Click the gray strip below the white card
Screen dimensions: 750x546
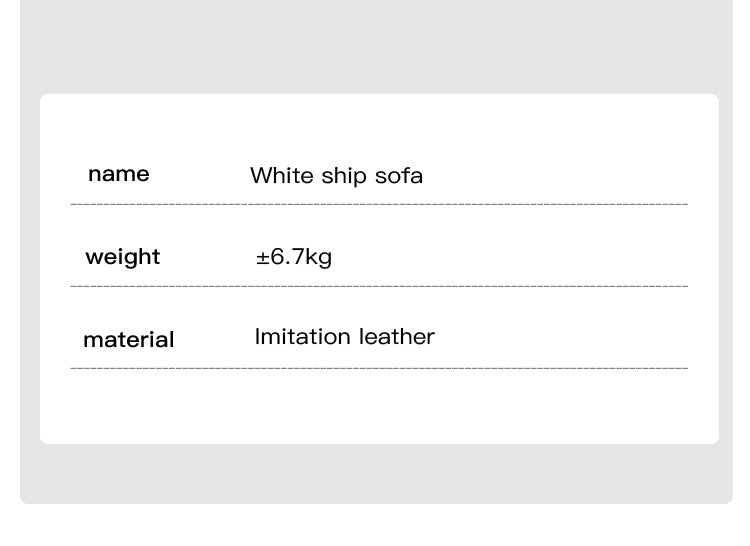(379, 473)
